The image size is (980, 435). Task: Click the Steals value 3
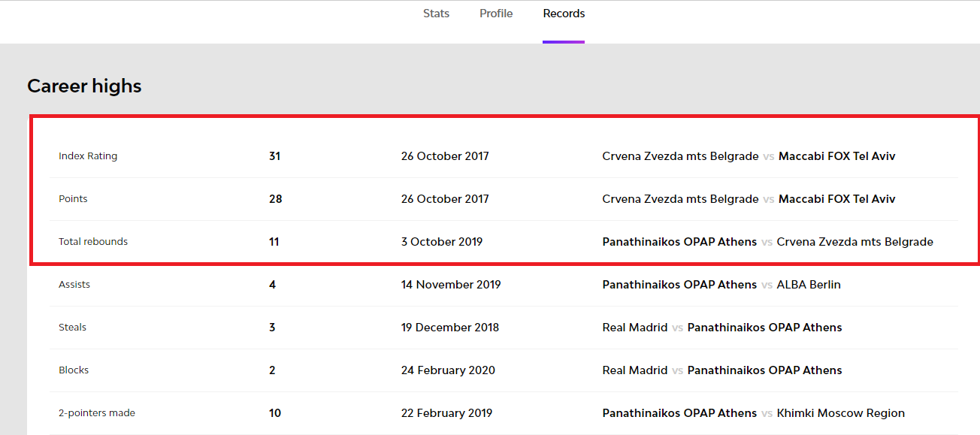pos(272,328)
